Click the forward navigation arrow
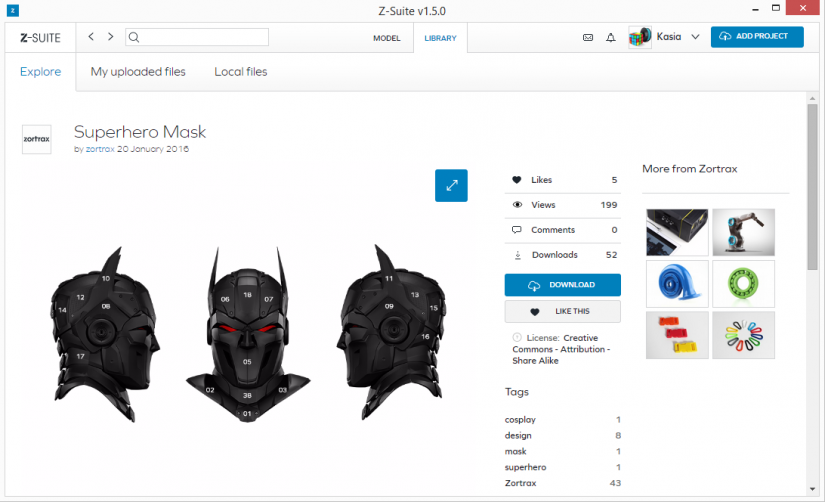 click(x=110, y=36)
